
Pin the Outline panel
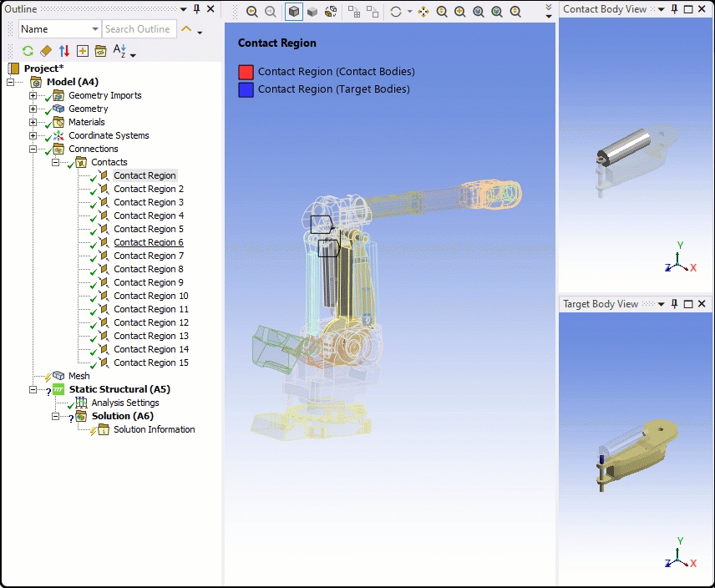coord(196,9)
